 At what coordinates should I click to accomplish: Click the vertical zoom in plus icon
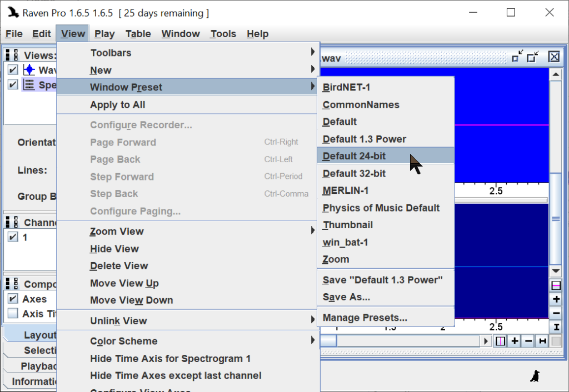coord(556,299)
